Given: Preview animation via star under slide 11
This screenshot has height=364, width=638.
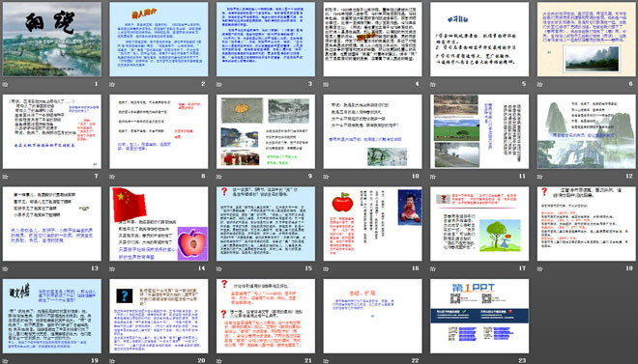Looking at the screenshot, I should coord(433,177).
